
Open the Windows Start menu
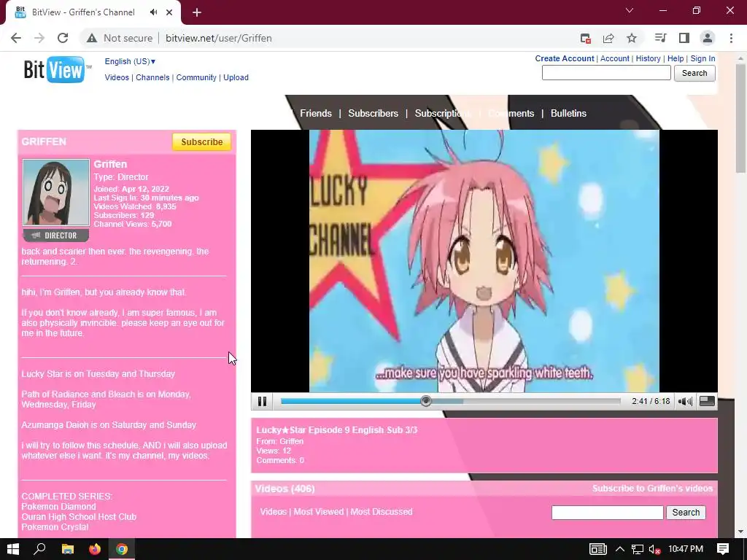coord(13,549)
